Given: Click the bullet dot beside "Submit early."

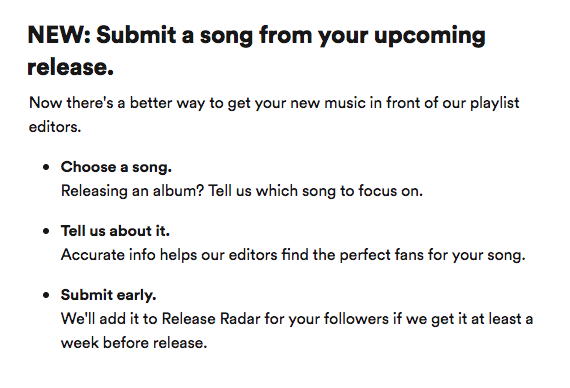Looking at the screenshot, I should (x=46, y=295).
